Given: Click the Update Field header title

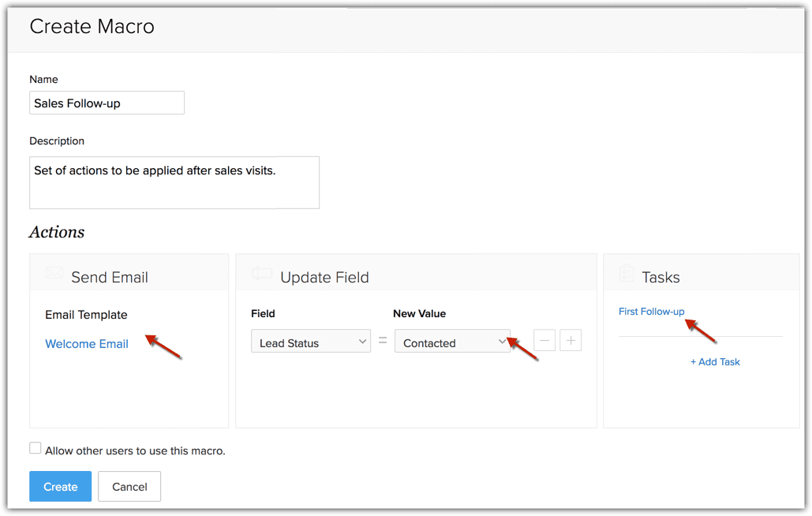Looking at the screenshot, I should (x=324, y=277).
